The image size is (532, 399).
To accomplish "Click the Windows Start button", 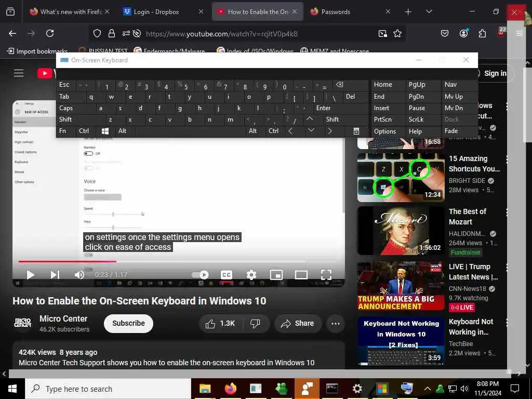I will click(x=12, y=389).
